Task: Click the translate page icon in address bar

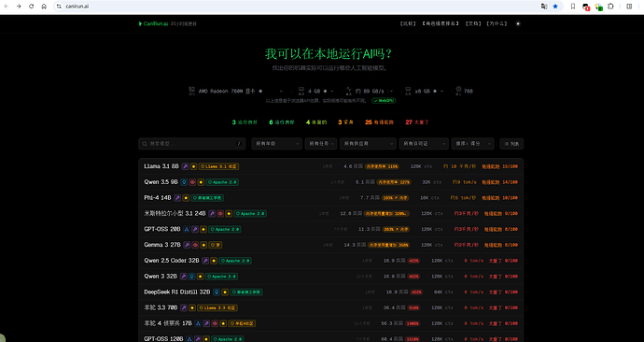Action: point(544,7)
